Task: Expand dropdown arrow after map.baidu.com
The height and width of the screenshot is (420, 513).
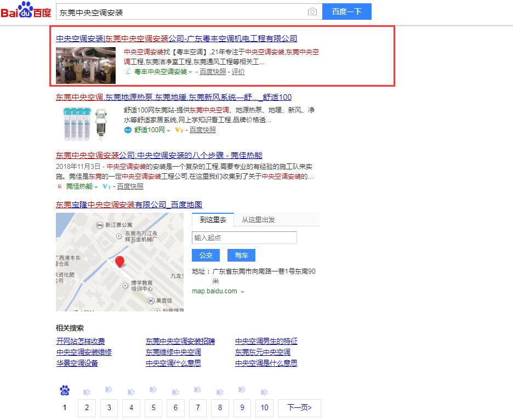Action: pyautogui.click(x=242, y=292)
